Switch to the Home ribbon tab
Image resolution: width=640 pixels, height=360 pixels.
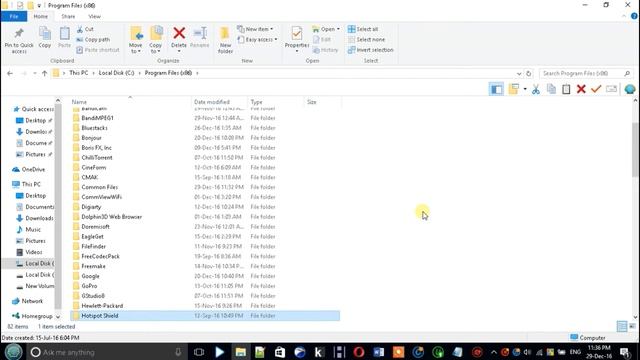click(x=40, y=16)
